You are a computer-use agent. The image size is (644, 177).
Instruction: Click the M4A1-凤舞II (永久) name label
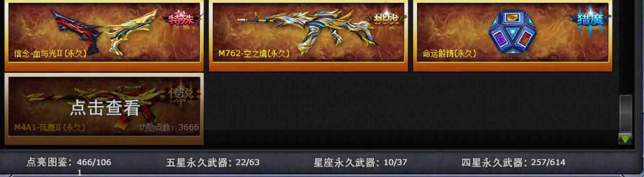49,128
